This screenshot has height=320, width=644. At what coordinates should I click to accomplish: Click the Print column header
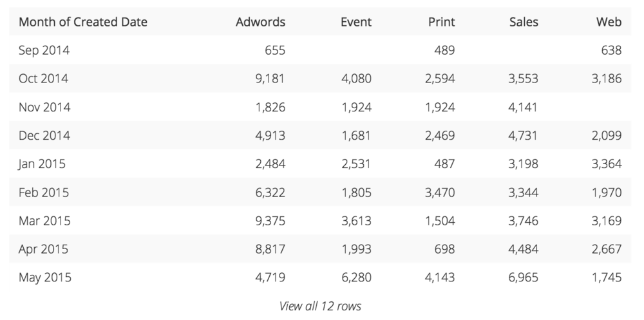[442, 22]
